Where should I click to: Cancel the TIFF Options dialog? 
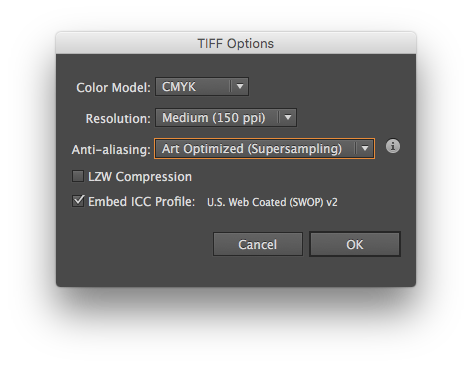coord(258,244)
